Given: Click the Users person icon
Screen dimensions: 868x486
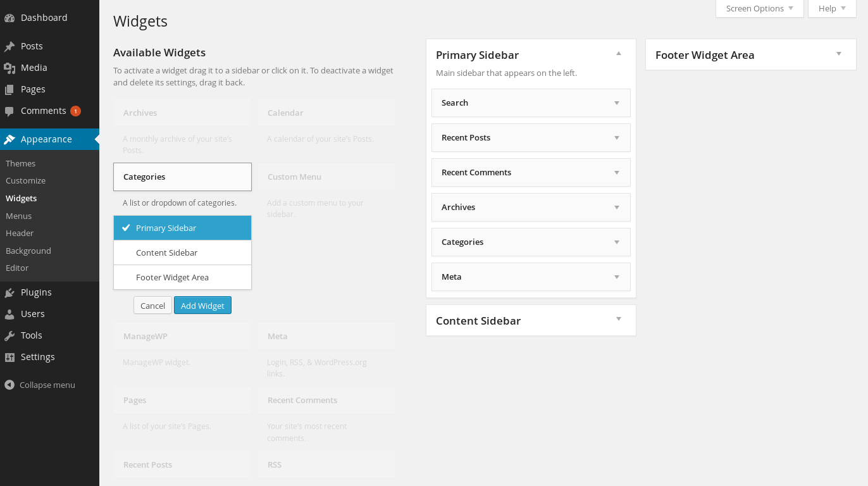Looking at the screenshot, I should pos(9,314).
